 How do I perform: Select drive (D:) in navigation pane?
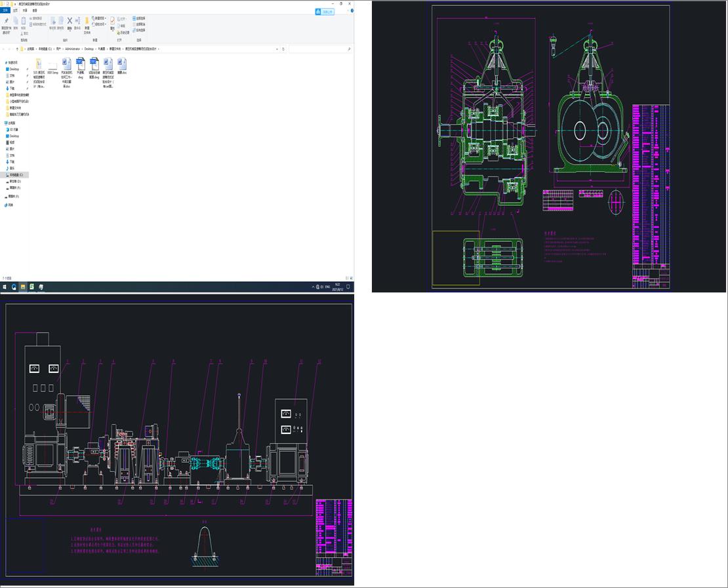[15, 182]
